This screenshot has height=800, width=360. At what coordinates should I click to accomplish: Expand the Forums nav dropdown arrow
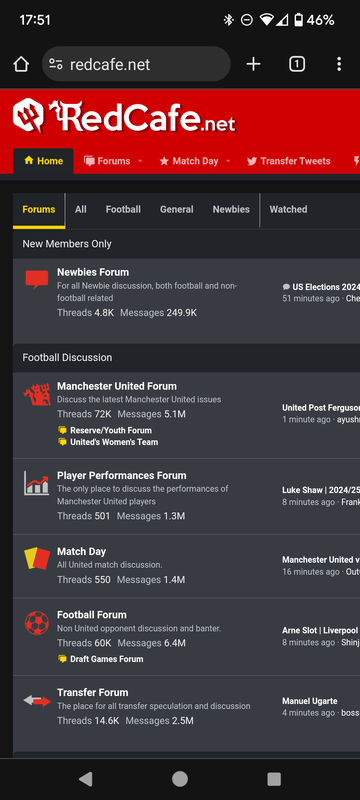click(140, 161)
